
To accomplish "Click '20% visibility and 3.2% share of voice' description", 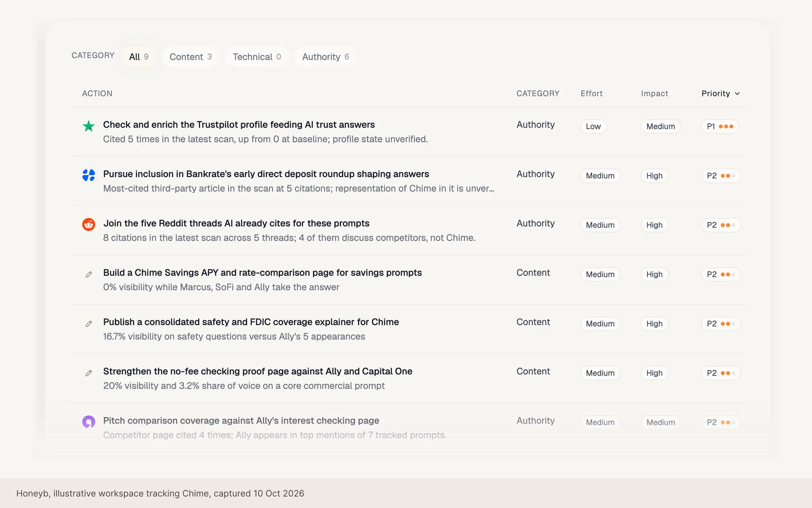I will point(244,386).
